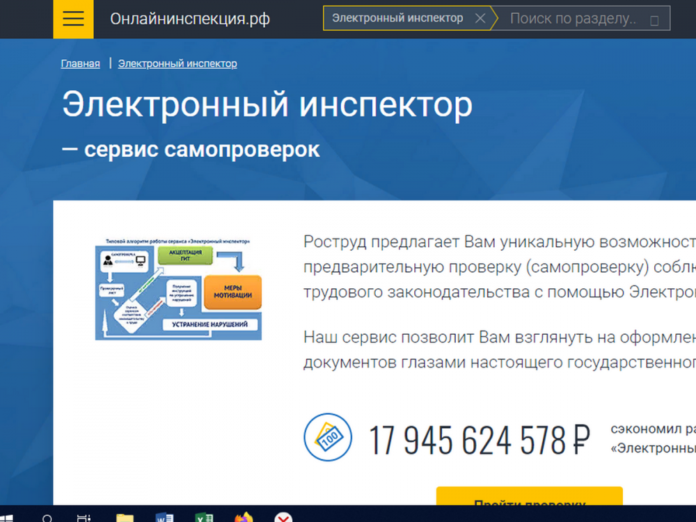Click the 17 945 624 578 ₽ counter
The height and width of the screenshot is (522, 696).
coord(479,439)
